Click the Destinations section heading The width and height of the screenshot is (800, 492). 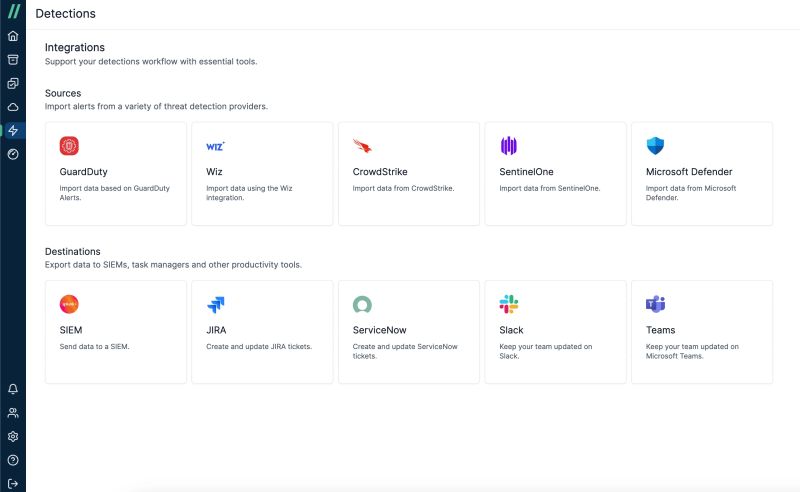(72, 252)
